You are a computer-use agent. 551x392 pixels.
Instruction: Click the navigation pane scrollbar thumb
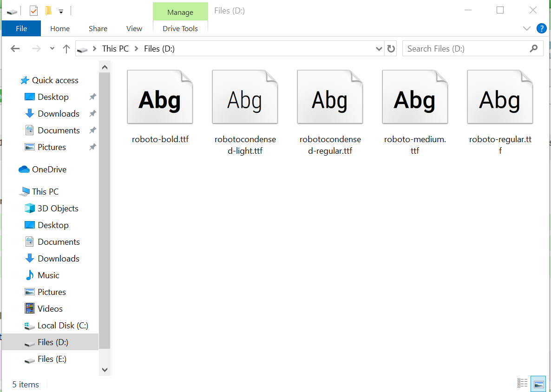pos(105,211)
